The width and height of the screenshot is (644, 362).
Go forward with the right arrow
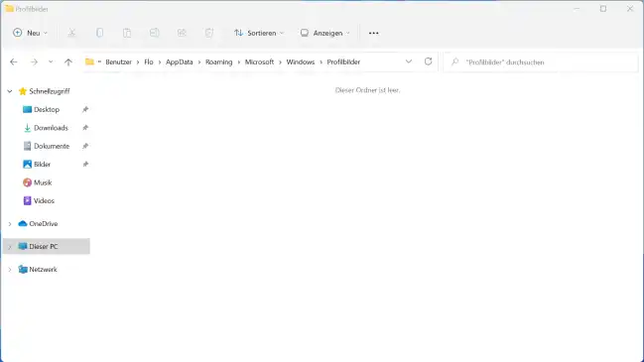pos(34,61)
